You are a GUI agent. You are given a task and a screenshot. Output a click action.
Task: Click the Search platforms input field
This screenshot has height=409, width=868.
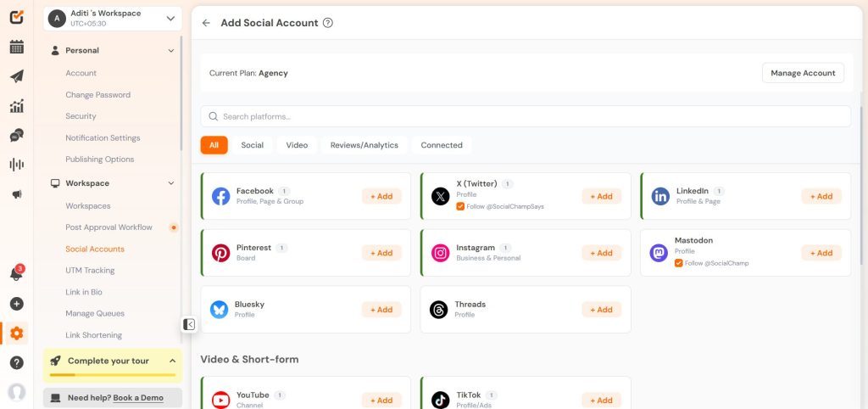click(526, 116)
